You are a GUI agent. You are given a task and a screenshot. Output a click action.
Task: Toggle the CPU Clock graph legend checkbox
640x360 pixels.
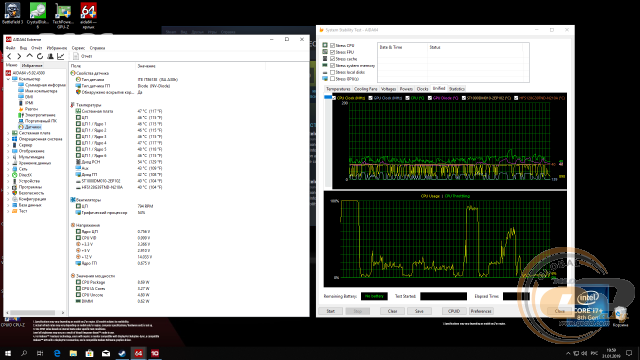click(334, 98)
